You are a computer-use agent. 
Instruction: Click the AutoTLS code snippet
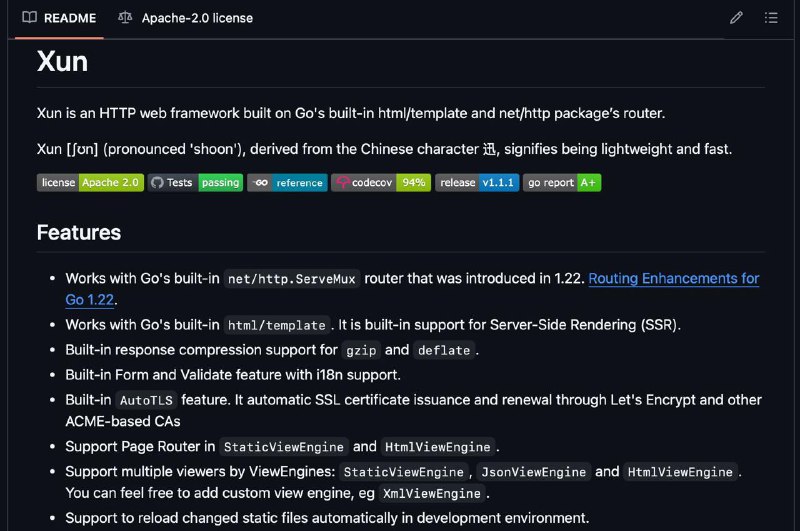coord(146,400)
